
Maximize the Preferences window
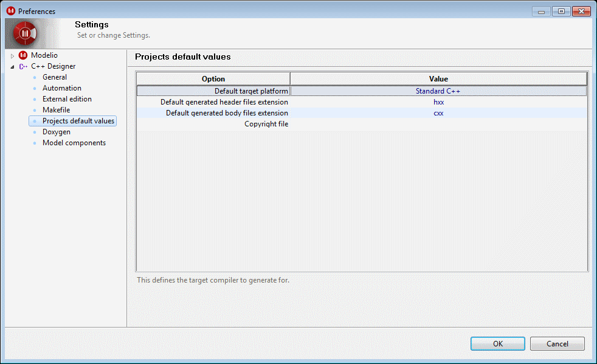(x=561, y=12)
